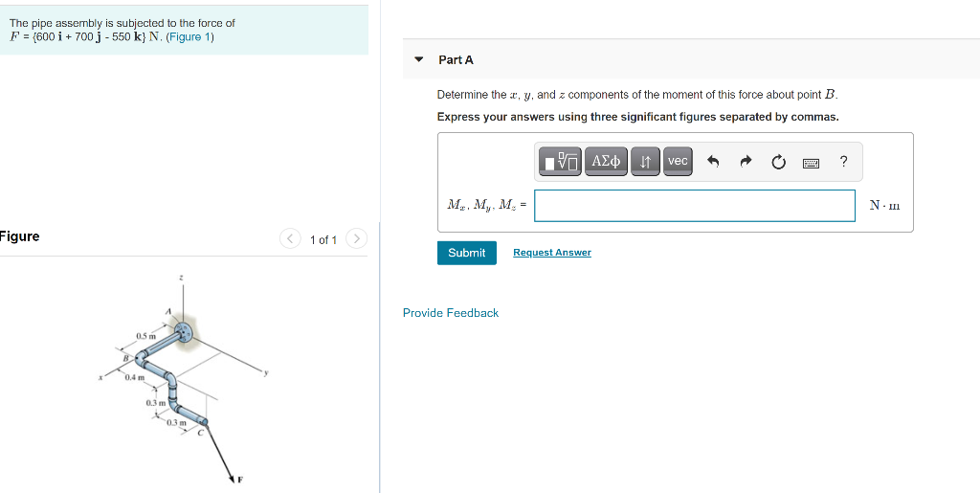Go to the next figure
The height and width of the screenshot is (493, 980).
click(356, 238)
